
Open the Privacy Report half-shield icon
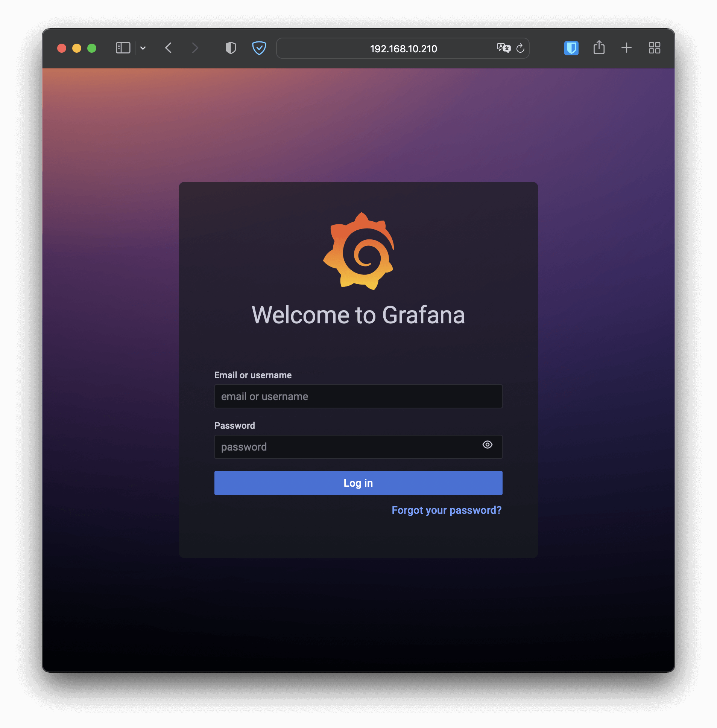[231, 48]
